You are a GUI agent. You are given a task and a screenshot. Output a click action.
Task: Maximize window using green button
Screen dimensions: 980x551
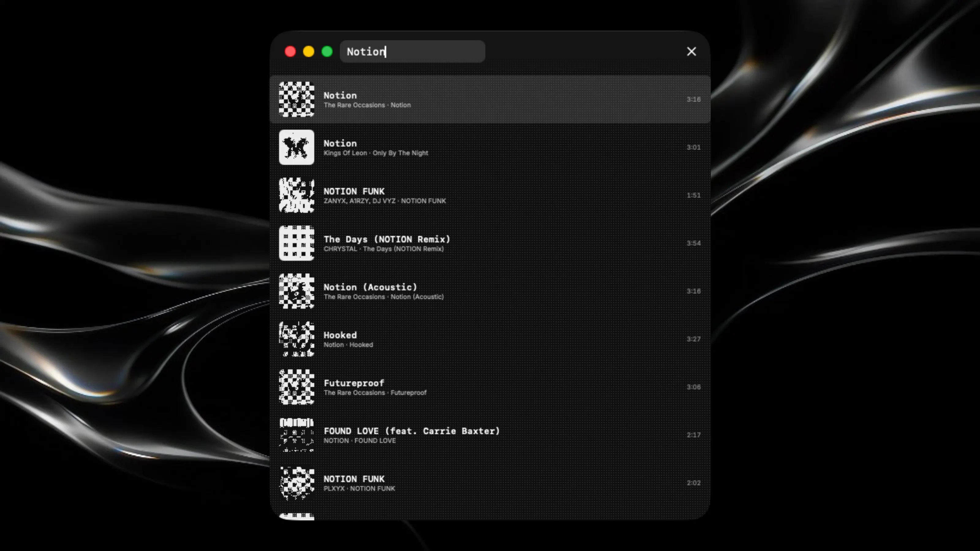coord(327,51)
